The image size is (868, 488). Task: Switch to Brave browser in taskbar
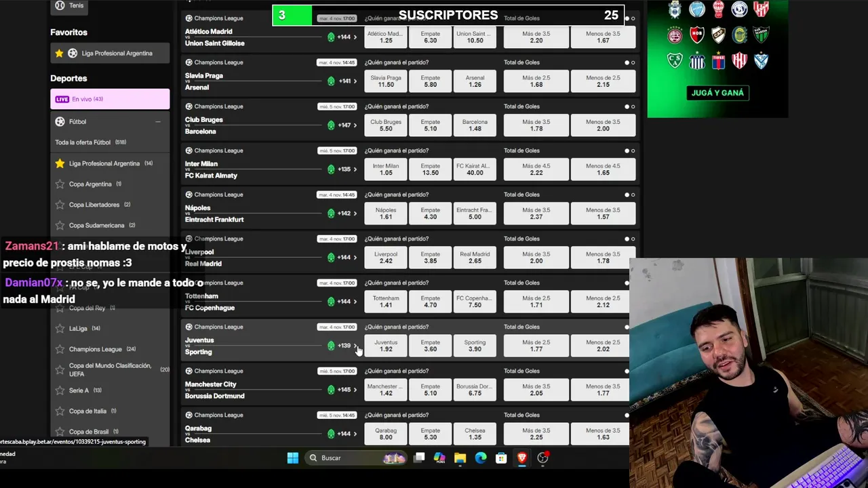(521, 458)
